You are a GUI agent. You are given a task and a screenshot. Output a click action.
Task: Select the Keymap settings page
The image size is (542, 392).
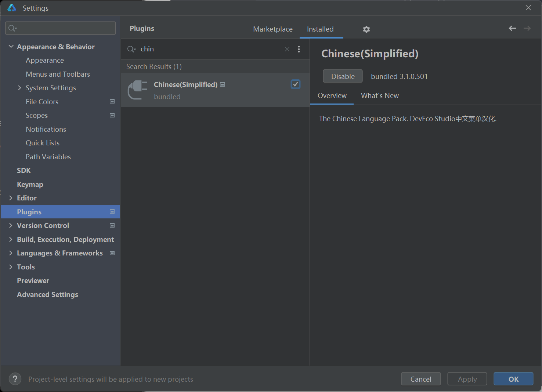(30, 184)
